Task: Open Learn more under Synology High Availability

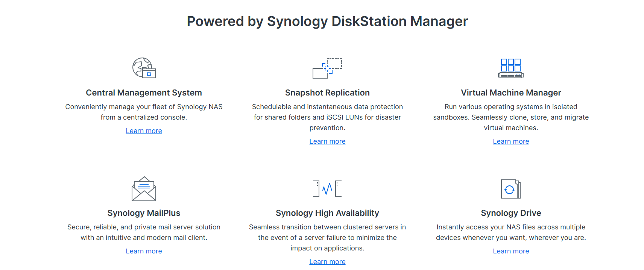Action: 327,262
